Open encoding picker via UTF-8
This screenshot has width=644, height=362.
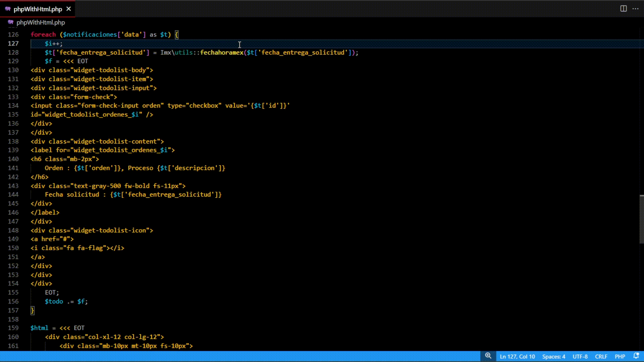click(580, 356)
